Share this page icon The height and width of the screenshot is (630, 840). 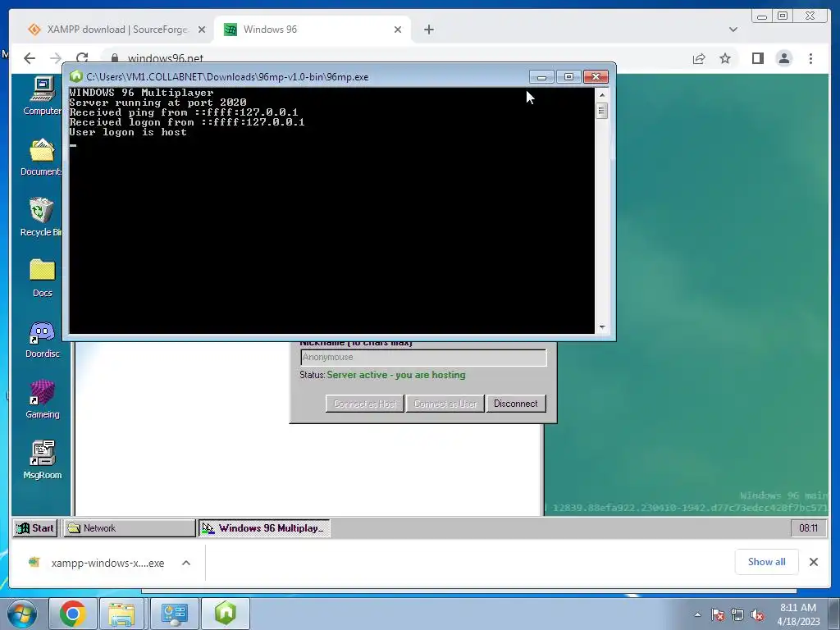[699, 58]
